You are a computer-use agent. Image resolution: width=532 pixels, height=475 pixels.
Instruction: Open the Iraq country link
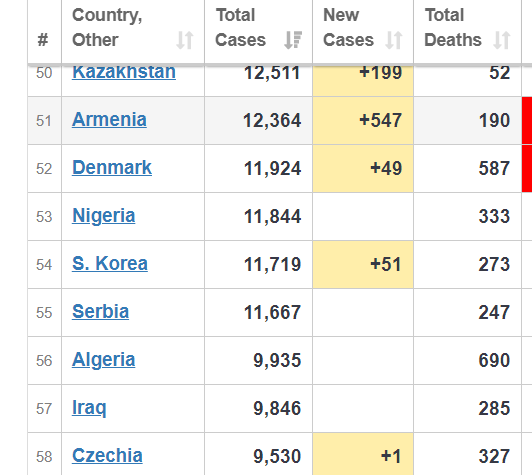[89, 408]
